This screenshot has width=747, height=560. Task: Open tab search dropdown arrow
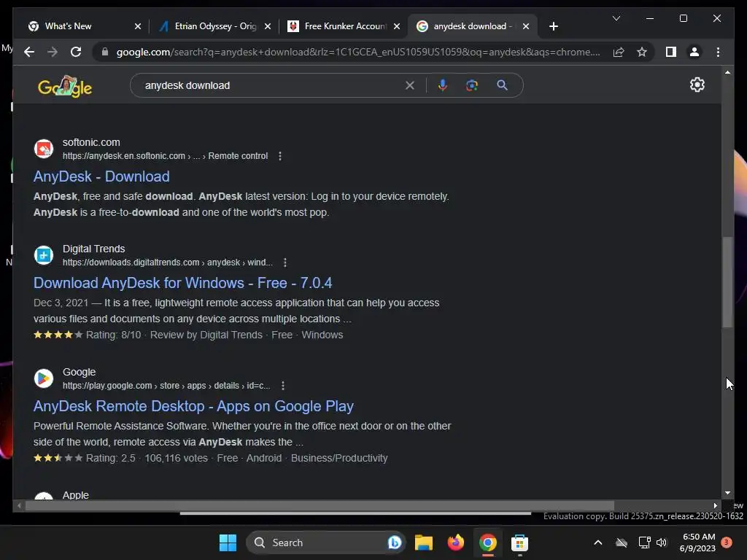click(616, 18)
